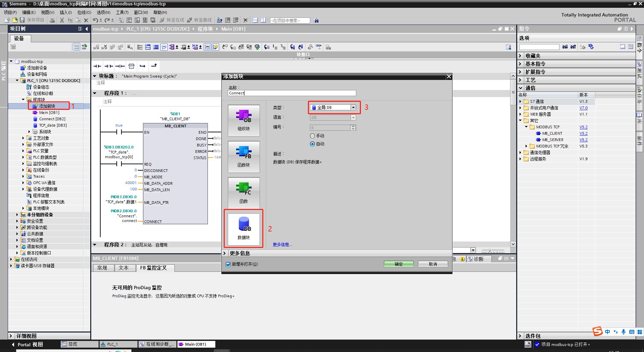This screenshot has width=644, height=352.
Task: Click the Sogou input method icon
Action: pyautogui.click(x=597, y=331)
